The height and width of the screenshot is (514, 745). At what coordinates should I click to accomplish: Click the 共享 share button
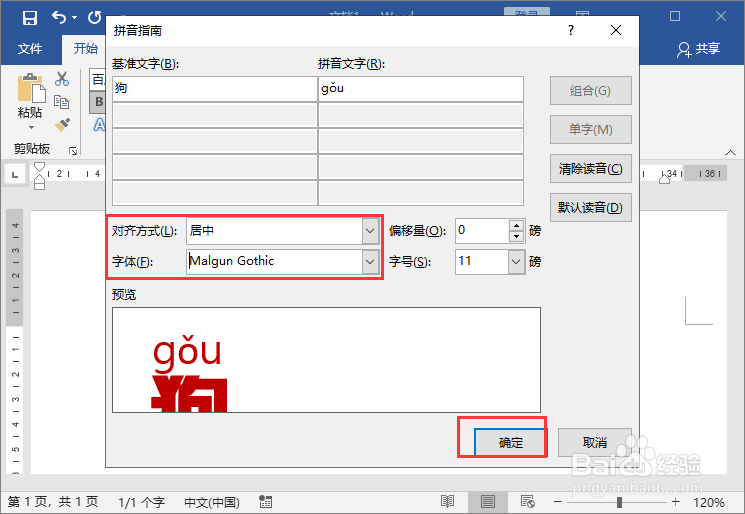pos(698,49)
